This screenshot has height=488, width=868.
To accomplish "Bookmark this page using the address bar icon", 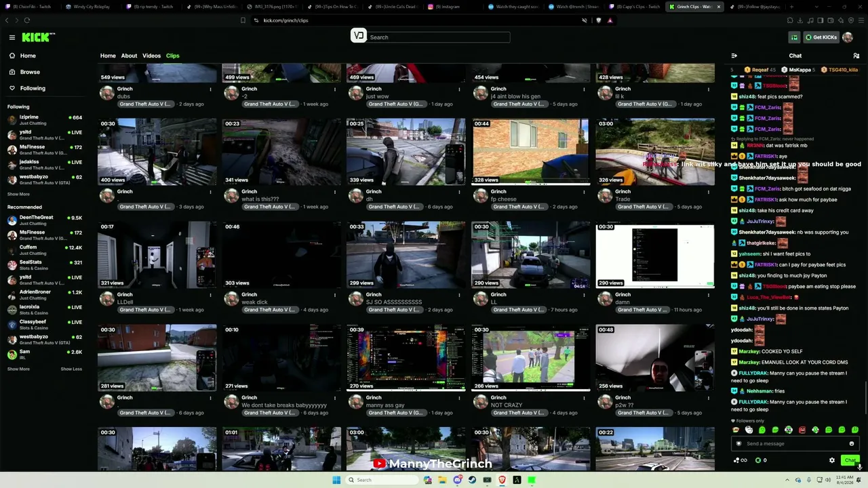I will (243, 20).
